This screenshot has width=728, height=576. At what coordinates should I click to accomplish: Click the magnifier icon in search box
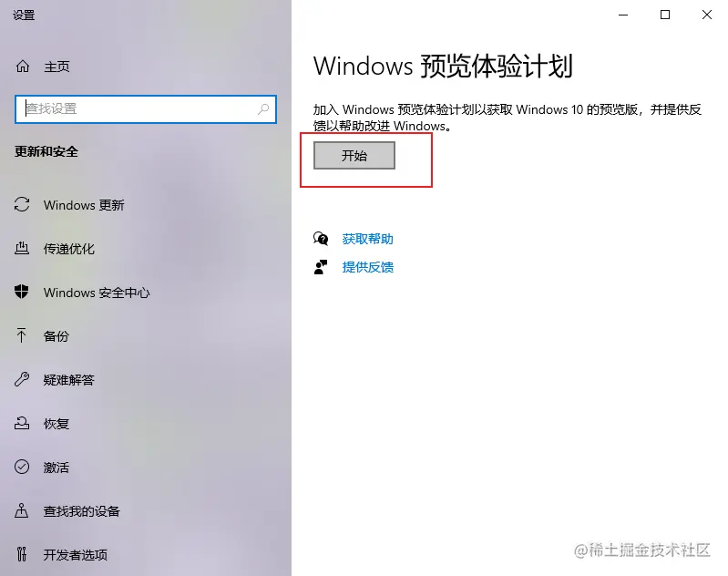(263, 109)
